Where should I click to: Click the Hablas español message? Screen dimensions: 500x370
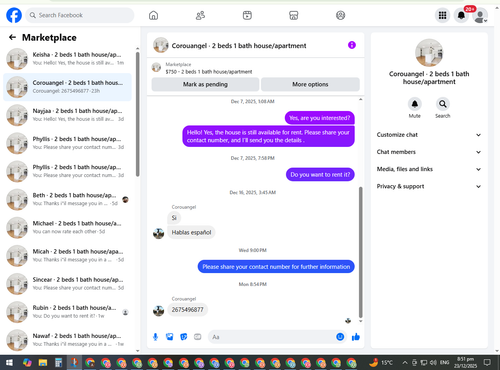[x=191, y=232]
